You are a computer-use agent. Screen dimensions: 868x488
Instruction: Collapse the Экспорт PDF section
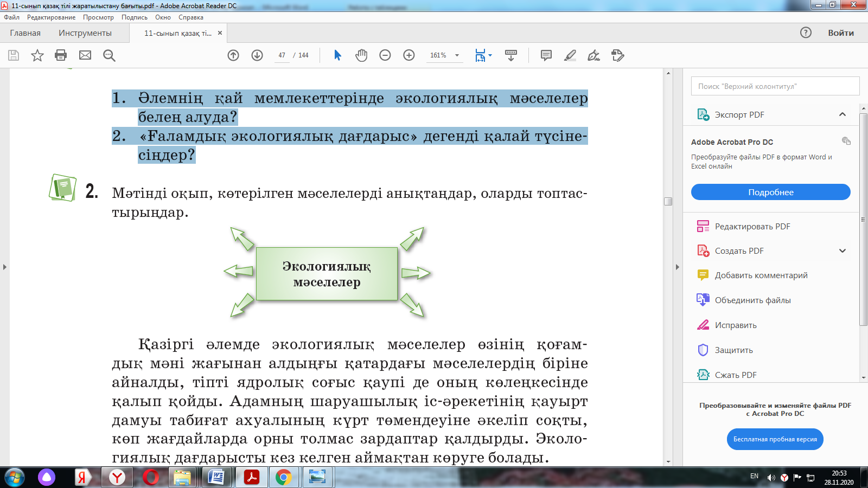pyautogui.click(x=842, y=114)
